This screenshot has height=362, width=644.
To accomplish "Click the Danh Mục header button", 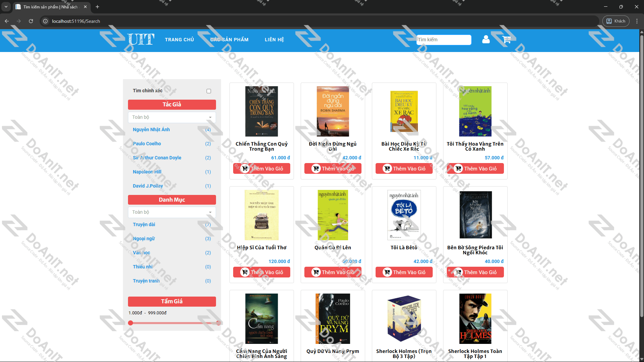I will pyautogui.click(x=172, y=200).
